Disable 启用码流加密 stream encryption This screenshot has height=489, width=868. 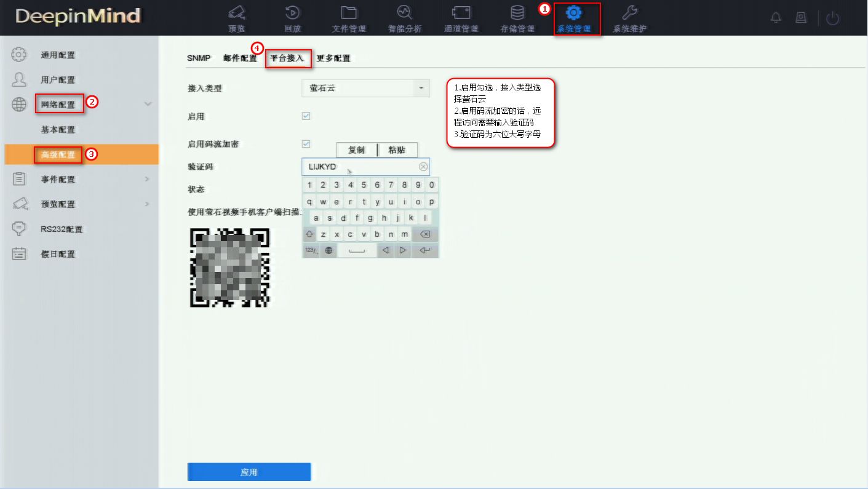pyautogui.click(x=305, y=143)
